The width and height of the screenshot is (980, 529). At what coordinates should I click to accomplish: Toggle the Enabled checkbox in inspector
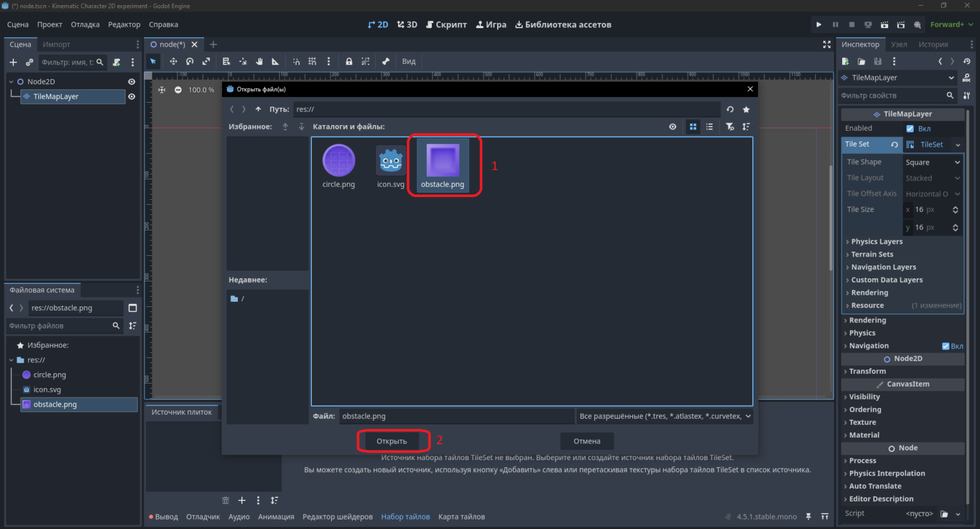coord(910,129)
